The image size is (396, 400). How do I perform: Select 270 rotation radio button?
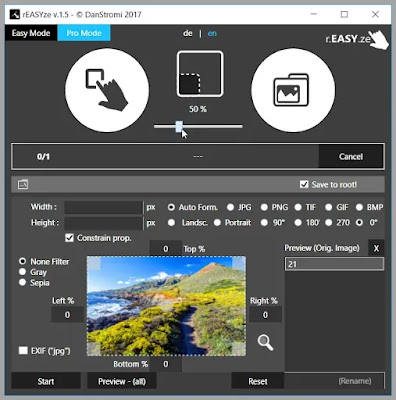coord(329,222)
